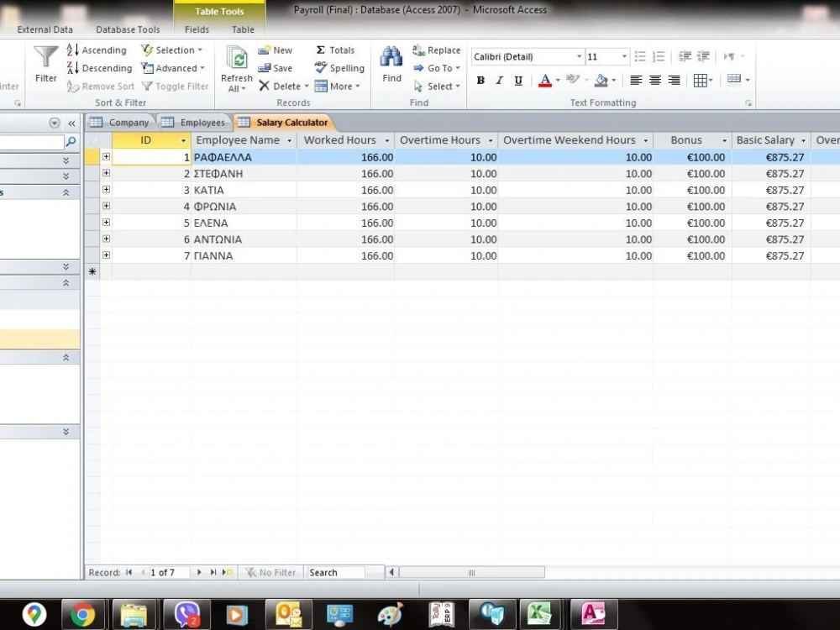Image resolution: width=840 pixels, height=630 pixels.
Task: Open the Advanced filter options
Action: (173, 68)
